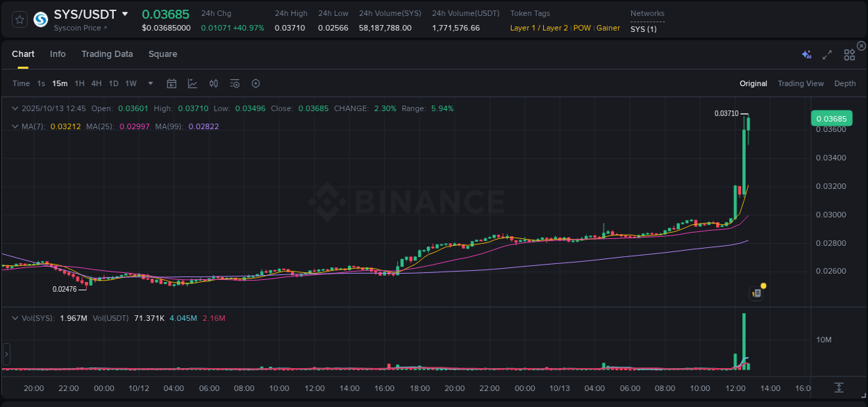
Task: Switch to the Trading Data tab
Action: click(107, 53)
